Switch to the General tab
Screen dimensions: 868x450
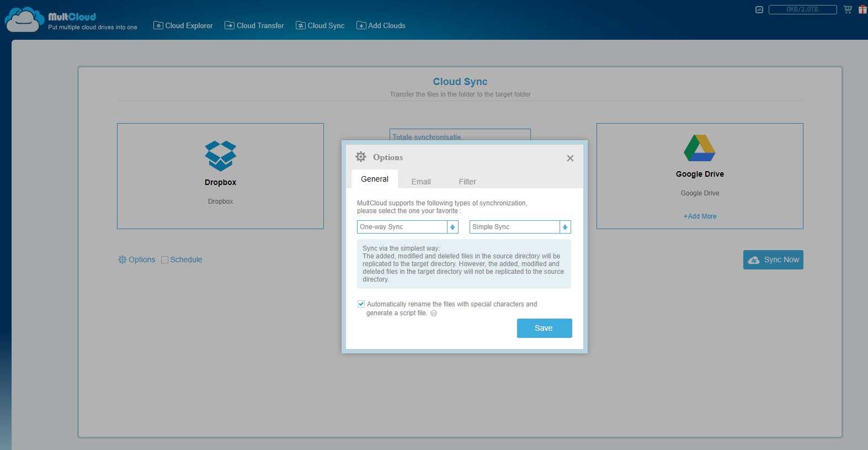[x=375, y=179]
